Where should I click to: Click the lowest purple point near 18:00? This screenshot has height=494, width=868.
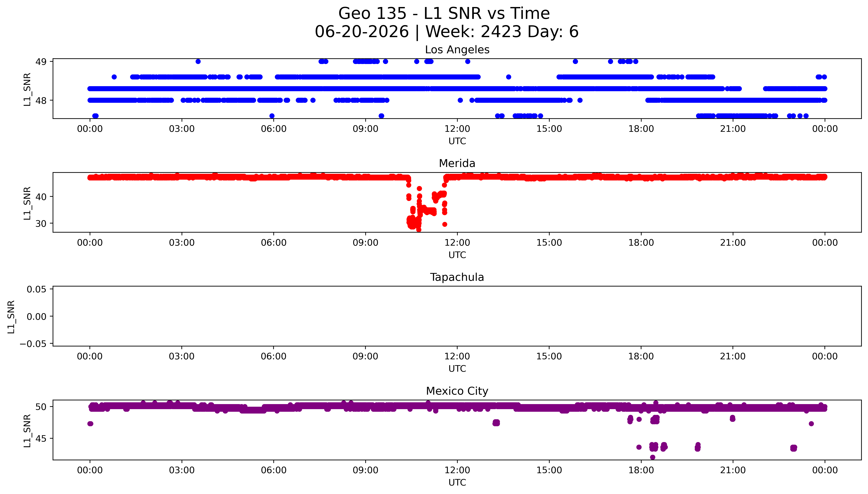(x=653, y=457)
